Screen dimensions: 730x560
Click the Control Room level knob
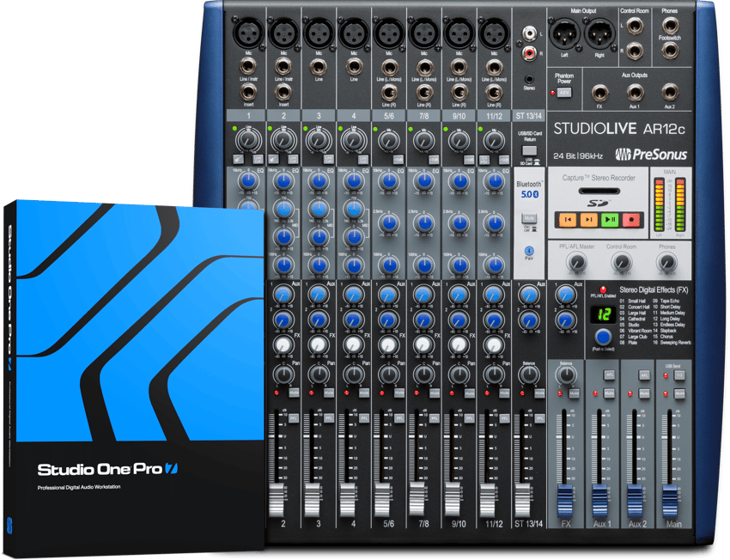621,263
